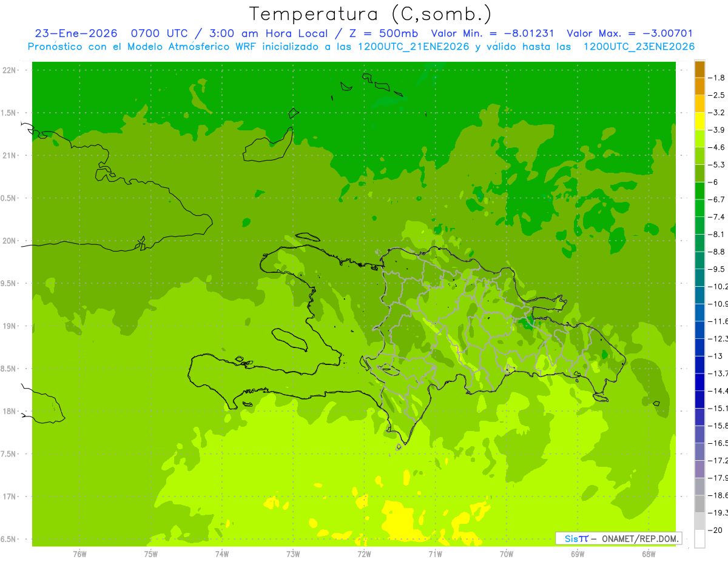This screenshot has width=728, height=562.
Task: Select the date '23-Ene-2026' in the header
Action: pos(76,33)
